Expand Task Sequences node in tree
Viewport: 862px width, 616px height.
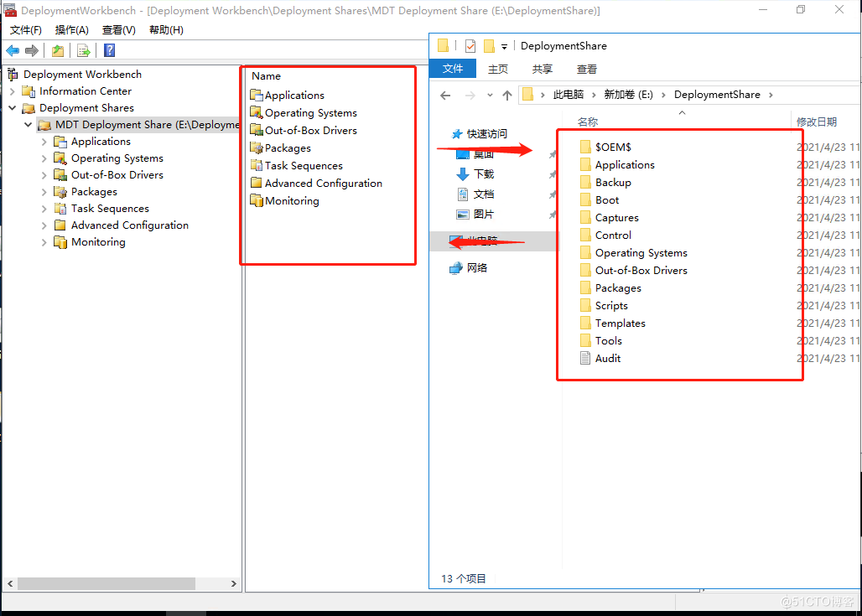click(44, 209)
